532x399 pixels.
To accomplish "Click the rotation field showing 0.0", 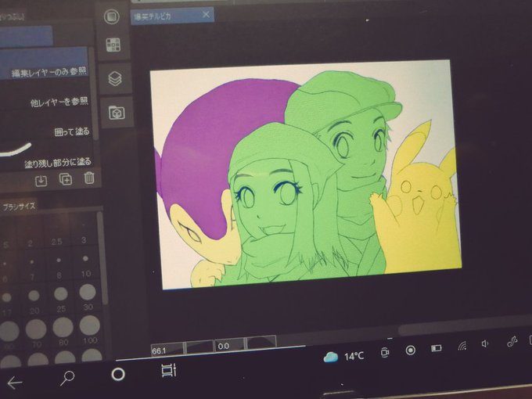I will 229,345.
